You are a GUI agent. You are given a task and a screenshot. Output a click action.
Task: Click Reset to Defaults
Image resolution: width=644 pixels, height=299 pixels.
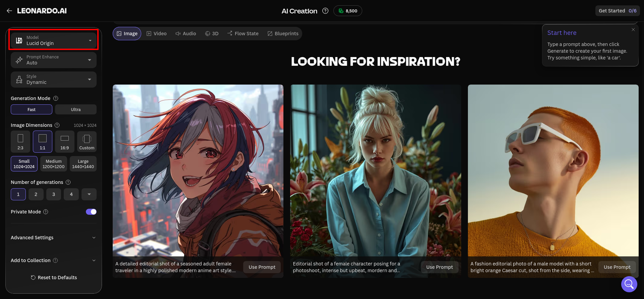point(54,278)
